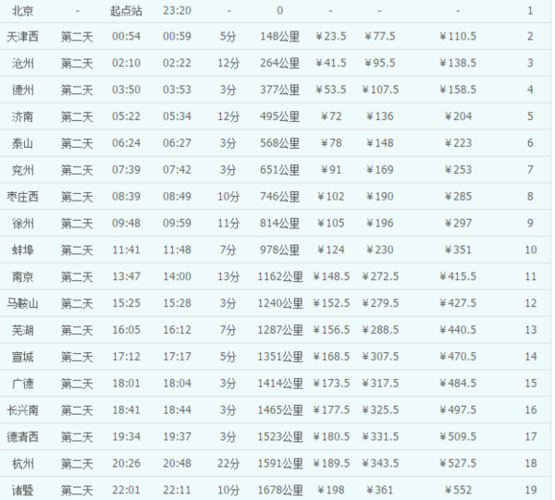Click the ¥272.5 fare
The width and height of the screenshot is (555, 500).
[x=380, y=277]
